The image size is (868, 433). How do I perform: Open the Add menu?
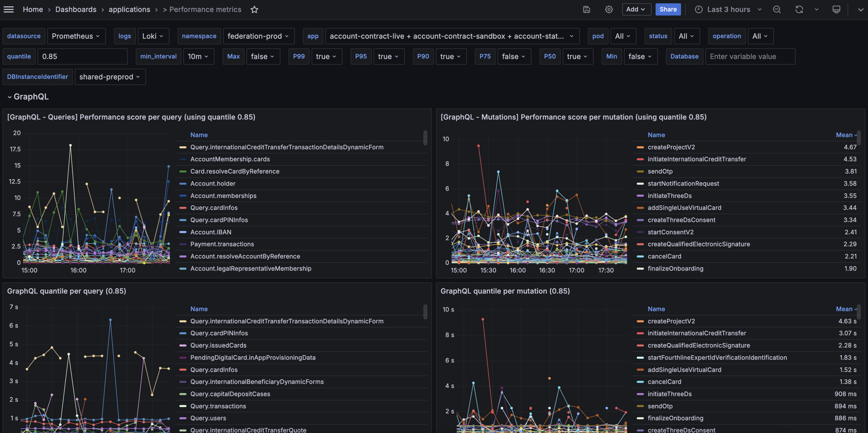[x=635, y=9]
